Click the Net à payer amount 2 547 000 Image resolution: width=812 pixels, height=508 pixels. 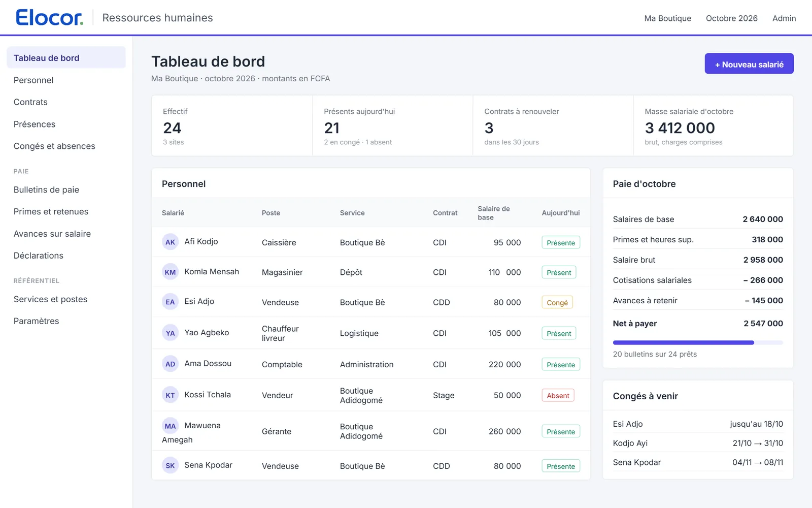pos(763,323)
